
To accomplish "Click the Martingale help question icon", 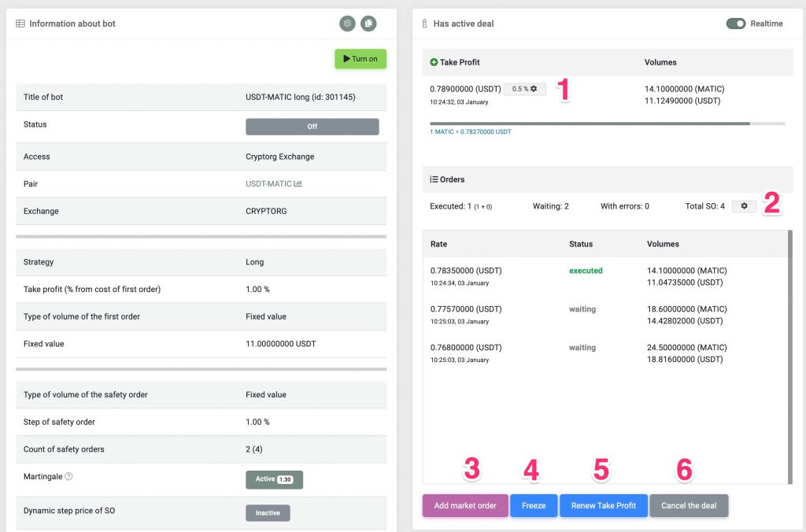I will 68,476.
